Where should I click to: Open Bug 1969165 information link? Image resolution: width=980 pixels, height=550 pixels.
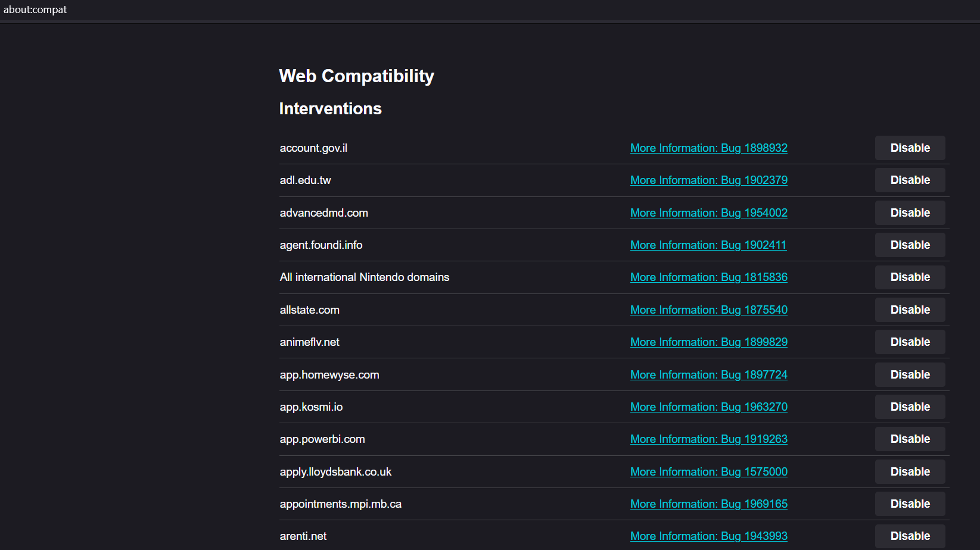point(708,504)
